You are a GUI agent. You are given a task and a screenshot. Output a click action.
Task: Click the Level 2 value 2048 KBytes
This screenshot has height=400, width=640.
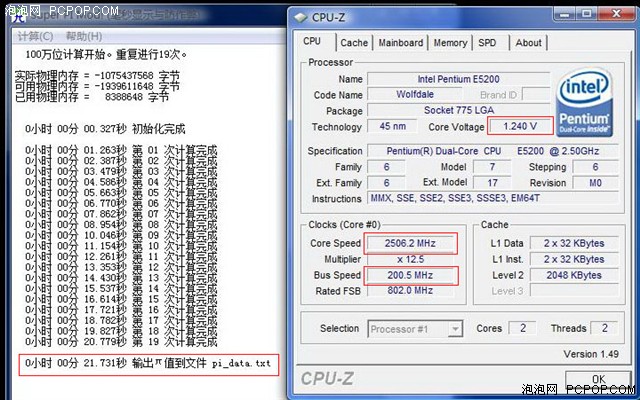tap(574, 275)
